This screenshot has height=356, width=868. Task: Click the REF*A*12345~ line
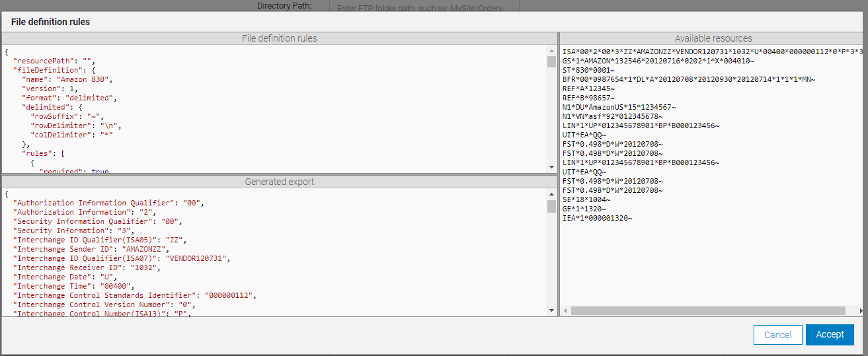(589, 89)
